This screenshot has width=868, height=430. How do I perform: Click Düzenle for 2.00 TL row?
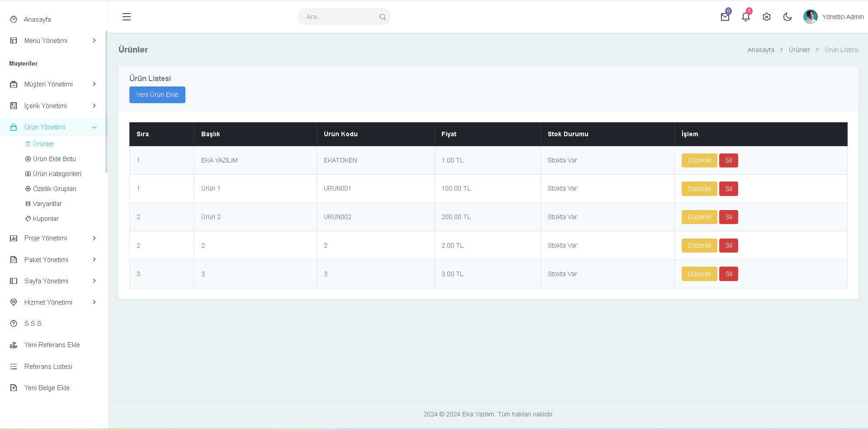point(699,245)
